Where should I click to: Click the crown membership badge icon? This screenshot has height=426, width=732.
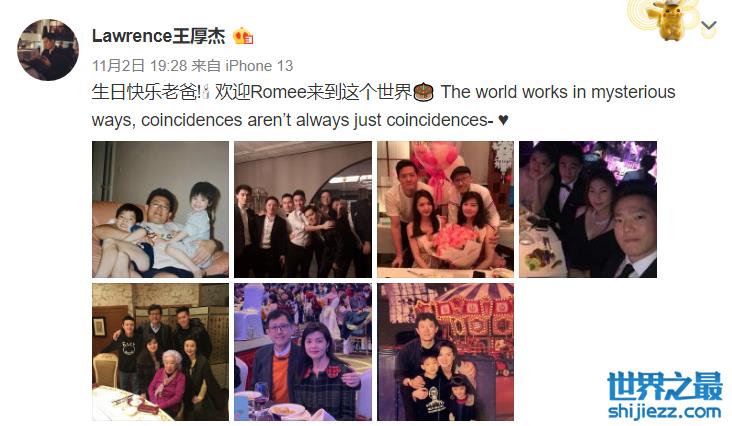coord(243,36)
